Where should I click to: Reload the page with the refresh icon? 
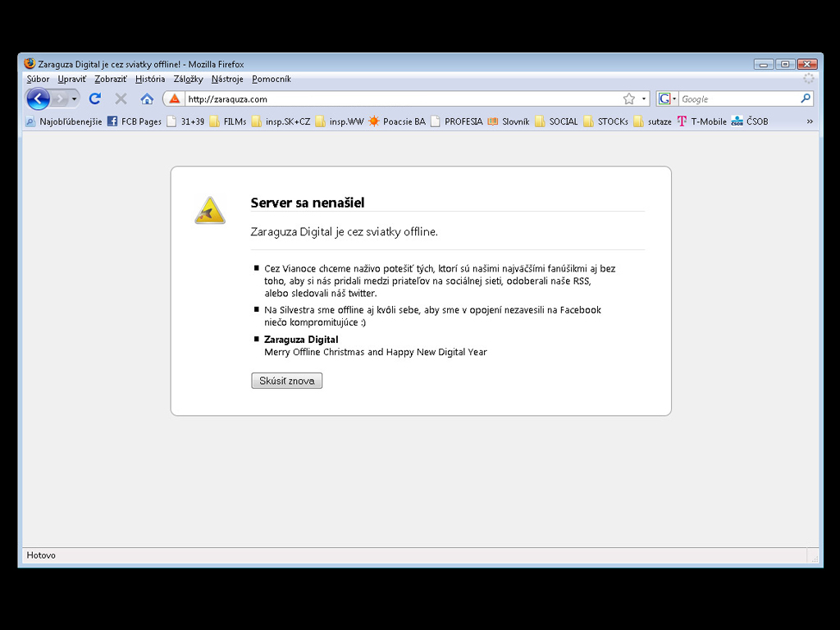(95, 98)
